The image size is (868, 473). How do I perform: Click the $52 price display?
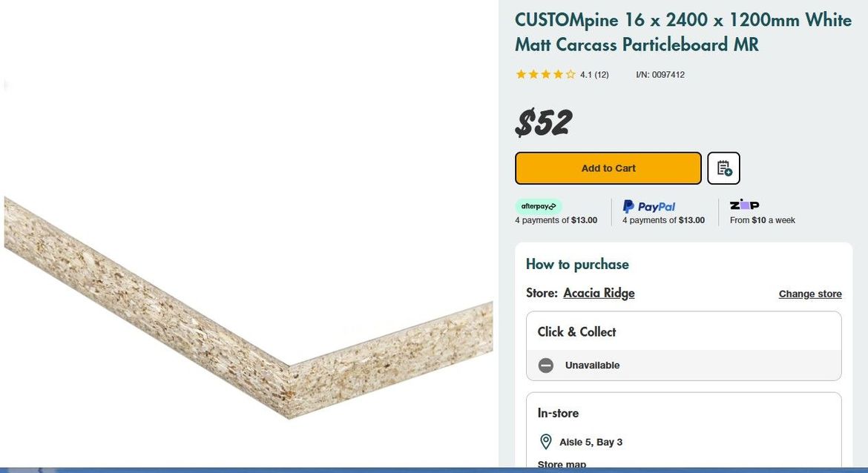542,122
